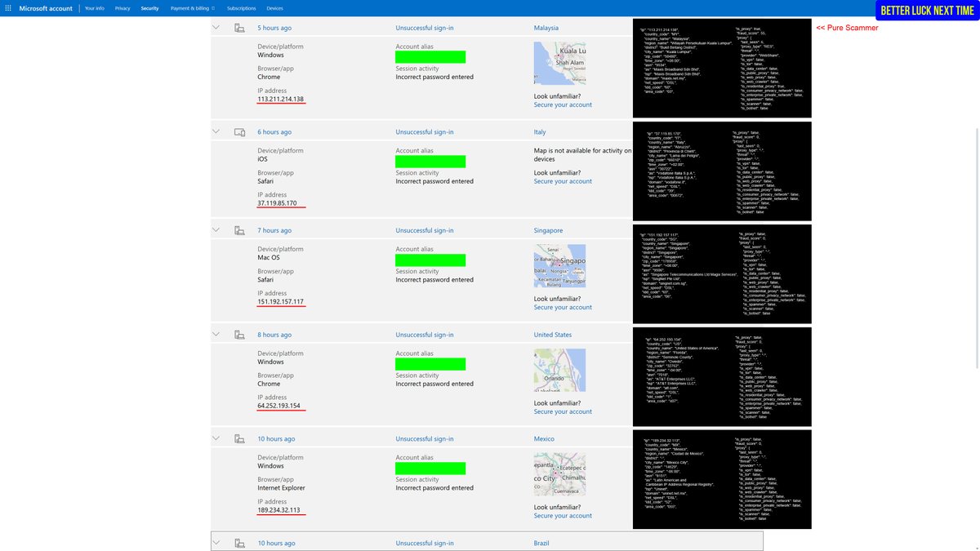The height and width of the screenshot is (551, 980).
Task: Click Unsuccessful sign-in in Brazil row
Action: [x=425, y=543]
